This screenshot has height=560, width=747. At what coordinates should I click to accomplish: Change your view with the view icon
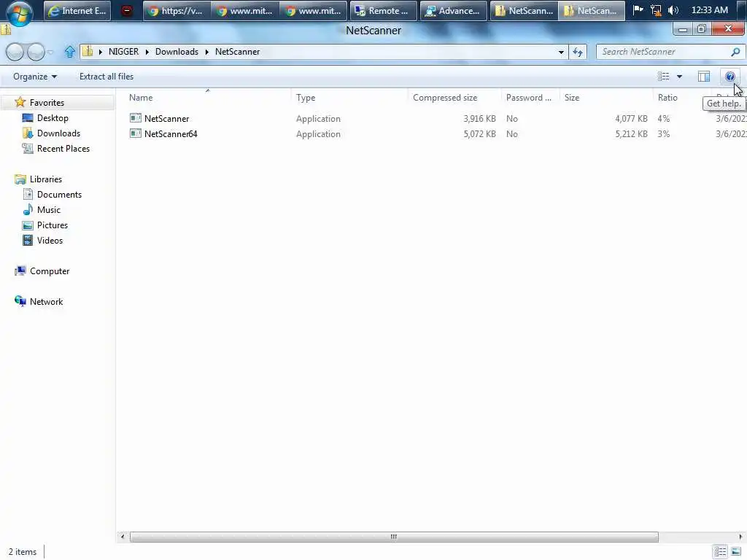click(x=664, y=76)
